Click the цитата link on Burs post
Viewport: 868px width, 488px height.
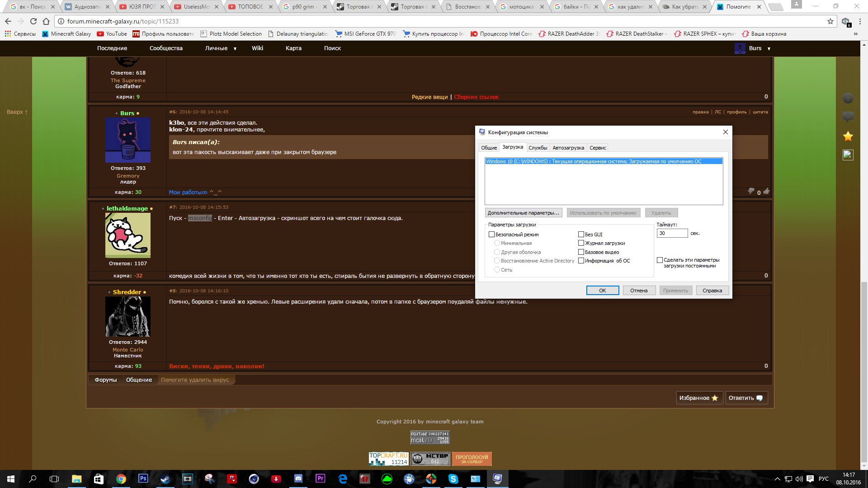[760, 112]
